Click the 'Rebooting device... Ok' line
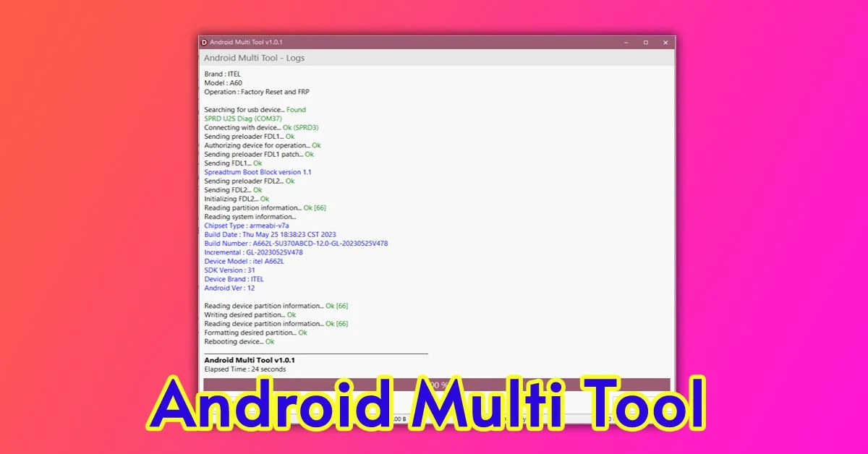The image size is (868, 454). pos(239,341)
